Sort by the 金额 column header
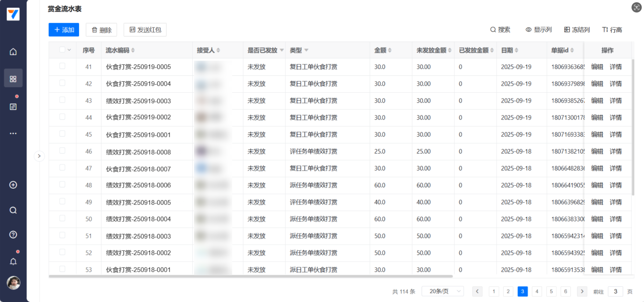644x302 pixels. (383, 50)
